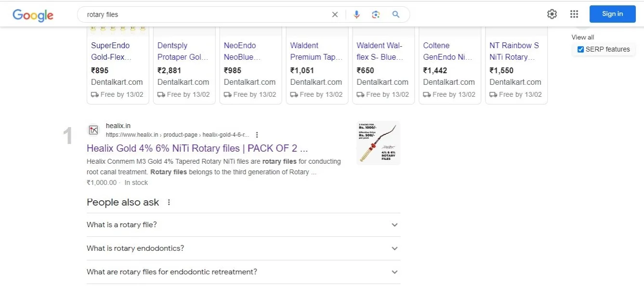Click the healix.in breadcrumb URL

177,135
